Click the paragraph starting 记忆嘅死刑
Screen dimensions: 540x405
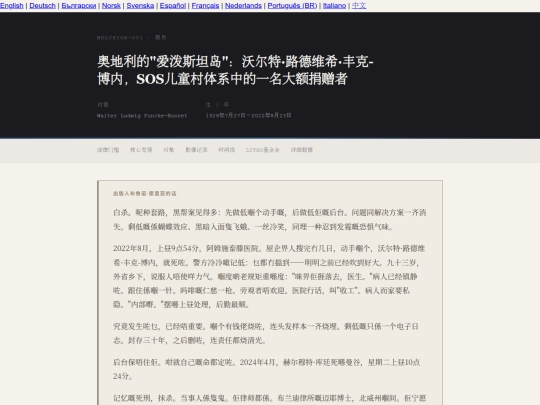pyautogui.click(x=270, y=398)
